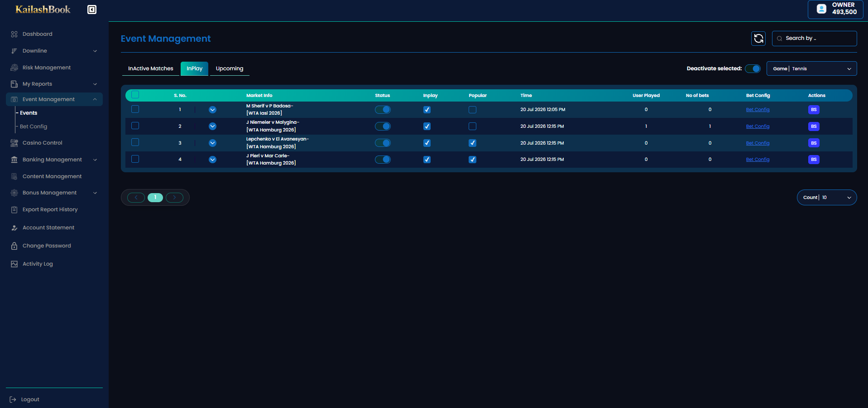Viewport: 868px width, 408px height.
Task: Click the refresh icon button
Action: pyautogui.click(x=758, y=39)
